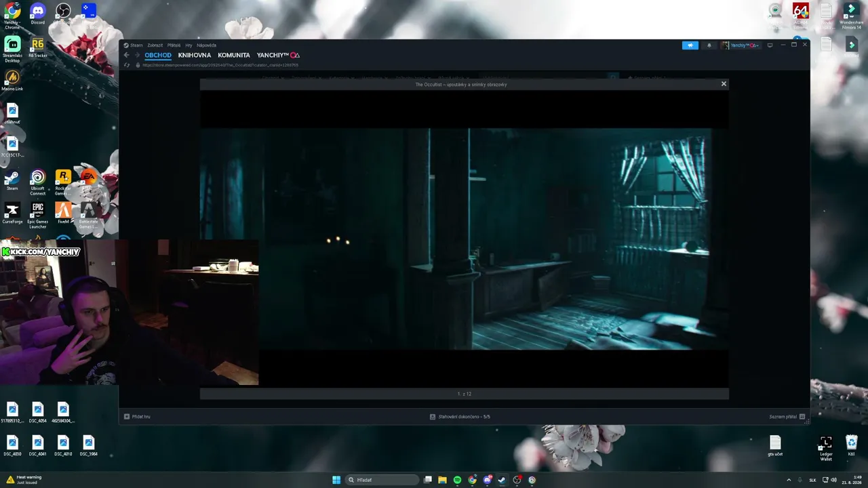Reload the Steam store page
Image resolution: width=868 pixels, height=488 pixels.
click(x=126, y=65)
